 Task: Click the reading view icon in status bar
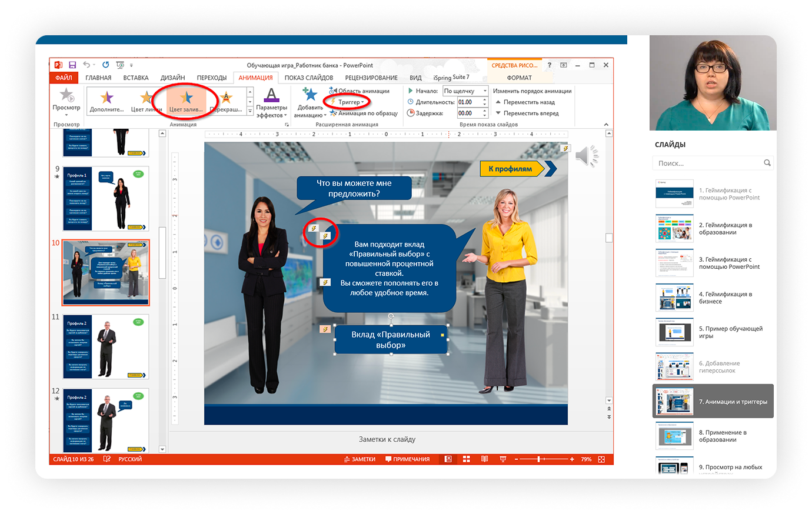(484, 459)
